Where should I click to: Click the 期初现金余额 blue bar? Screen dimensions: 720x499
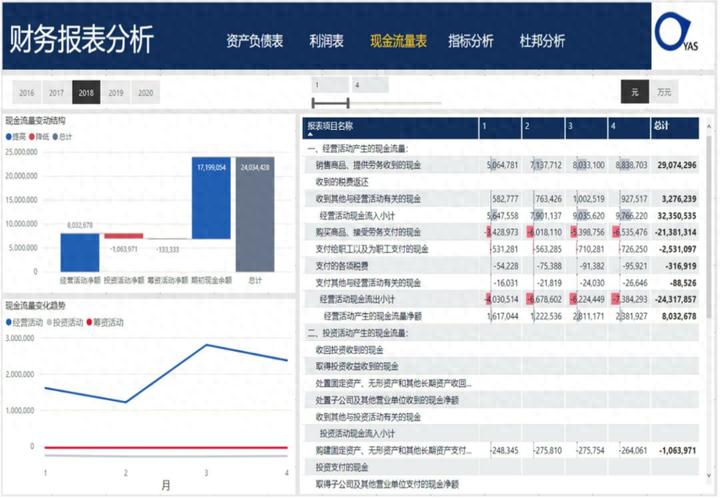[x=211, y=198]
